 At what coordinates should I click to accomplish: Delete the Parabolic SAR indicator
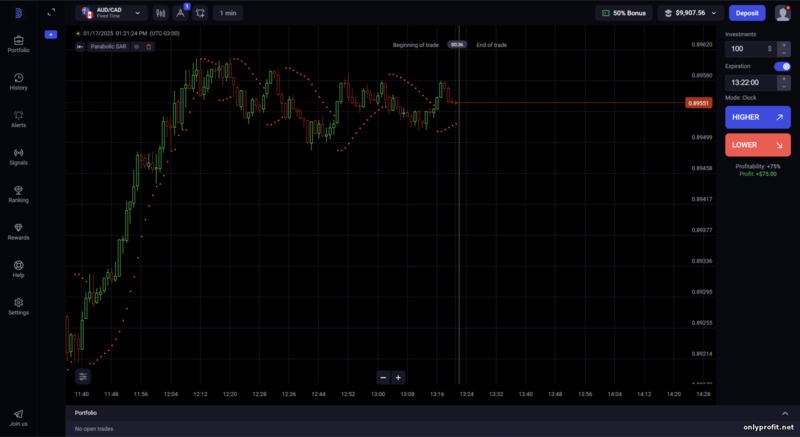149,46
